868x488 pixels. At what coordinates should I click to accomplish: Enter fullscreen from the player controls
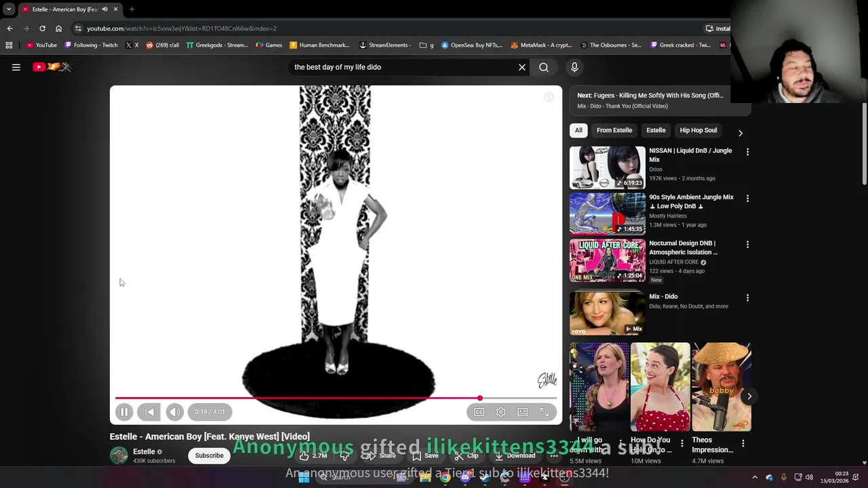tap(544, 411)
